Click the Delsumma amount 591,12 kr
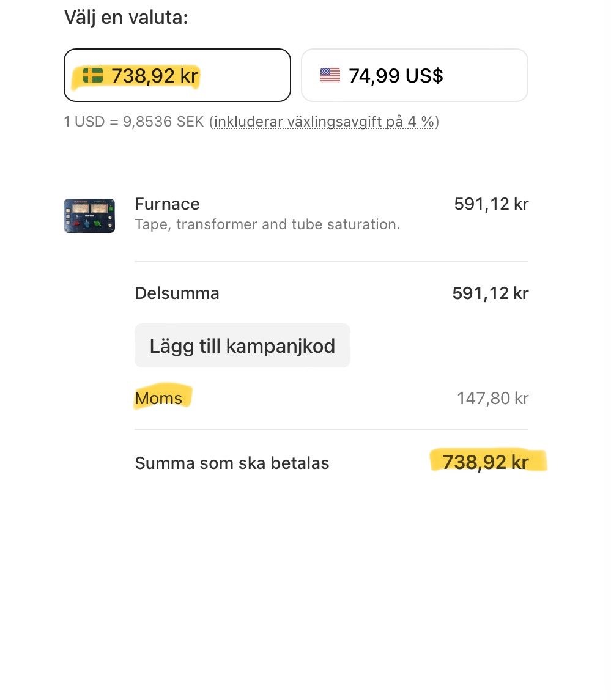This screenshot has width=611, height=700. coord(490,293)
